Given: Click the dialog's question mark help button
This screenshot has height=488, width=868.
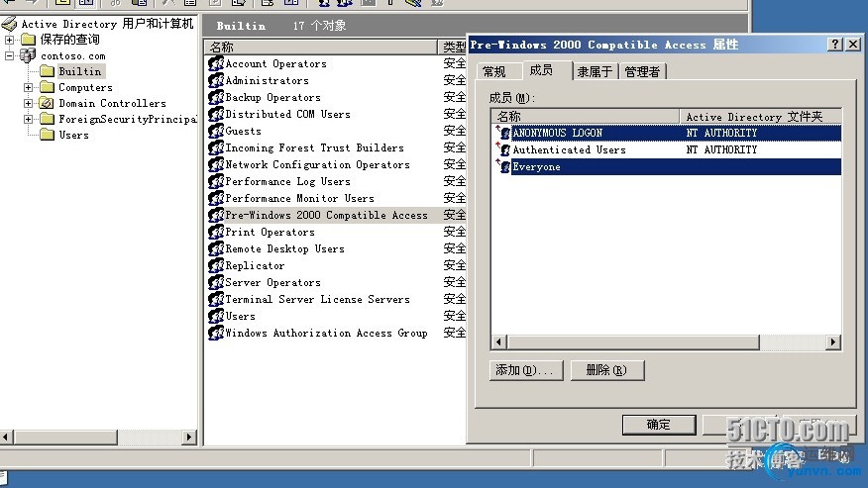Looking at the screenshot, I should coord(835,45).
